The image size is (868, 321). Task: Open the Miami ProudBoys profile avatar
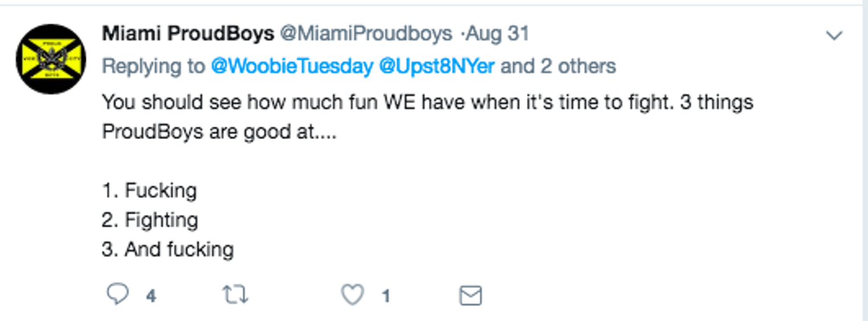point(51,59)
